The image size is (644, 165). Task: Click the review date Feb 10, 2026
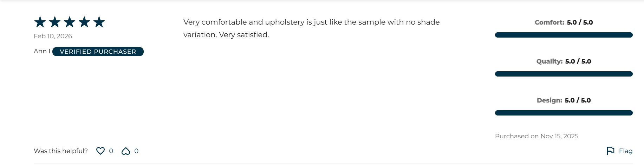pyautogui.click(x=53, y=36)
